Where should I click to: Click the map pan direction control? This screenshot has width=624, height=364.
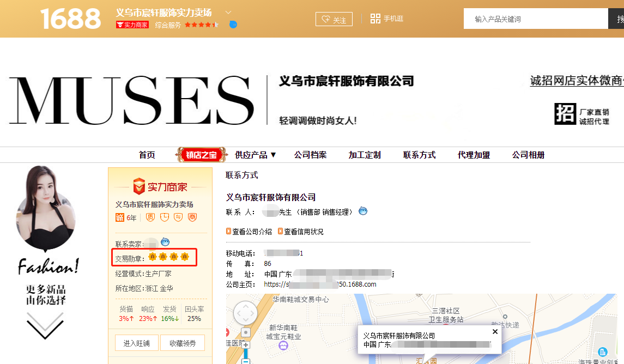pyautogui.click(x=246, y=313)
